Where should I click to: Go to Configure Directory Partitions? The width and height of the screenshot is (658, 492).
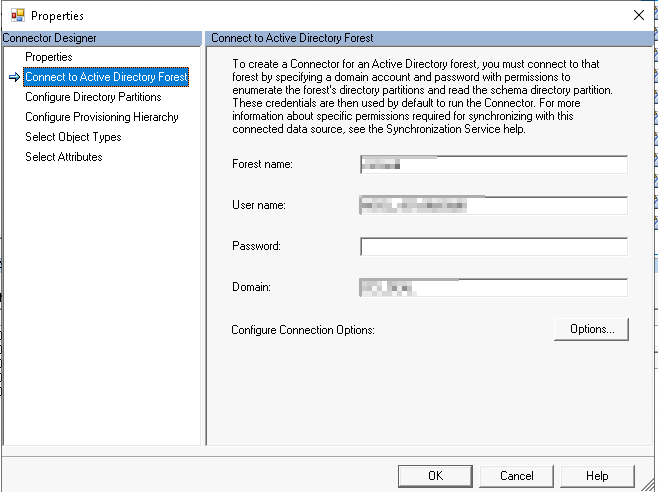click(93, 97)
